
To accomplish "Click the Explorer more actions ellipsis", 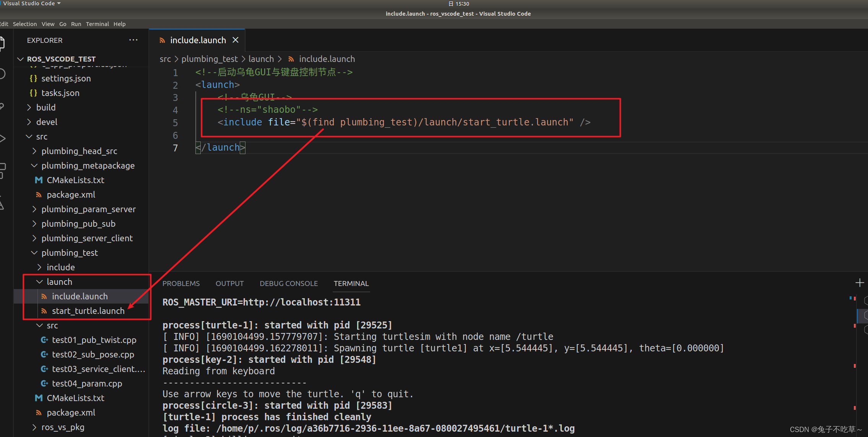I will [x=133, y=40].
